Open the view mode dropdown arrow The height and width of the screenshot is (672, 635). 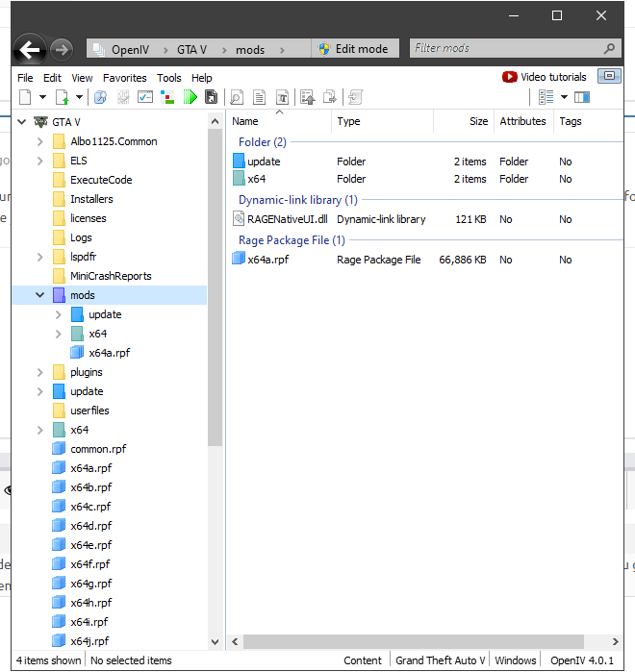(564, 97)
